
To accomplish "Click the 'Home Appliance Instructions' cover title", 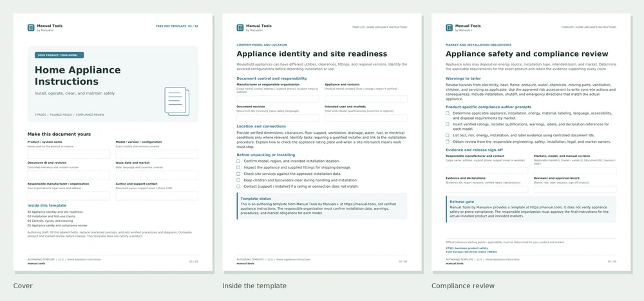I will tap(78, 75).
